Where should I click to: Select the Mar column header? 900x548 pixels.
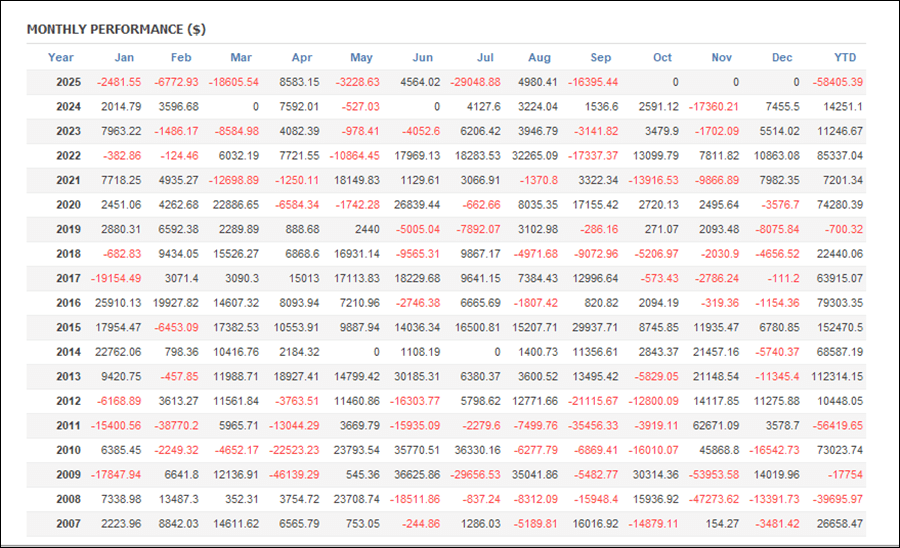click(x=241, y=57)
